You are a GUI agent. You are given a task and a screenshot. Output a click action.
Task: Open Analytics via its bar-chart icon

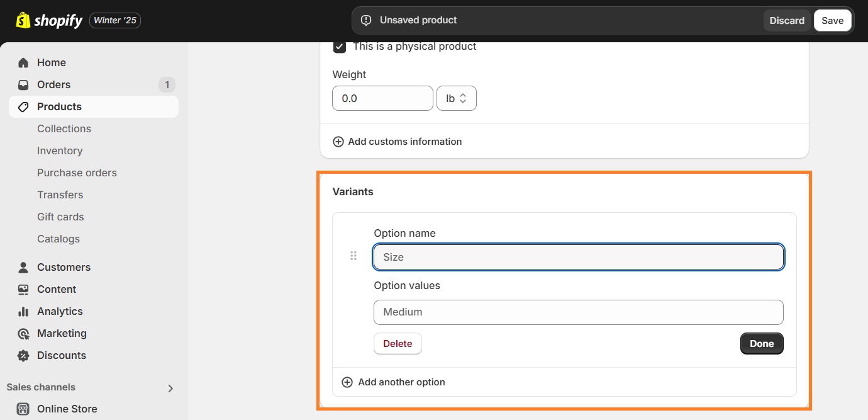23,311
